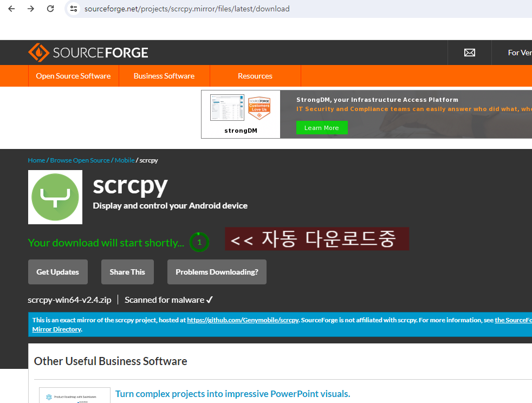Screen dimensions: 532x403
Task: Open the Mirror Directory link
Action: coord(57,329)
